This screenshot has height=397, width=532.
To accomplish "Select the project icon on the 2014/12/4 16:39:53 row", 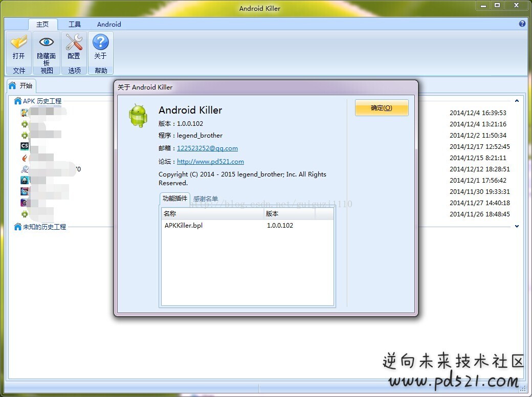I will click(x=25, y=113).
